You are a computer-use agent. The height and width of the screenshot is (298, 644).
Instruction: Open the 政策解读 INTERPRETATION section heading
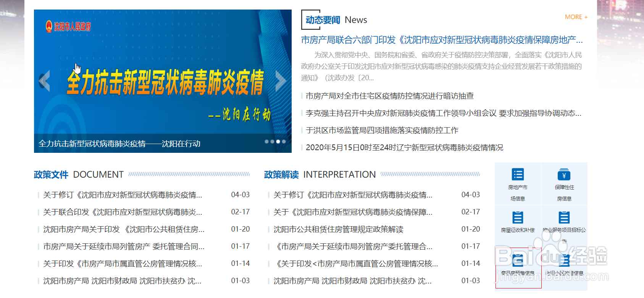coord(320,175)
